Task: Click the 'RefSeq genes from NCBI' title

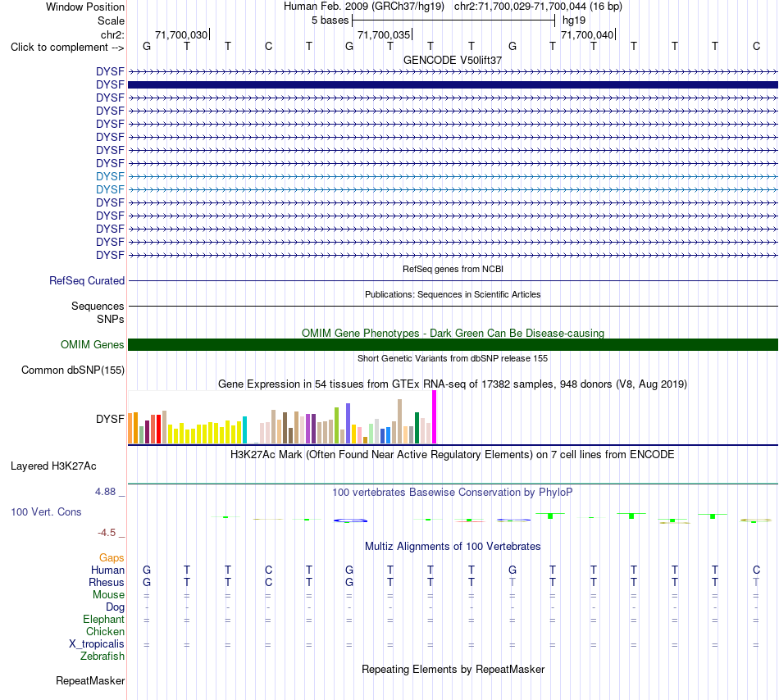Action: (x=453, y=269)
